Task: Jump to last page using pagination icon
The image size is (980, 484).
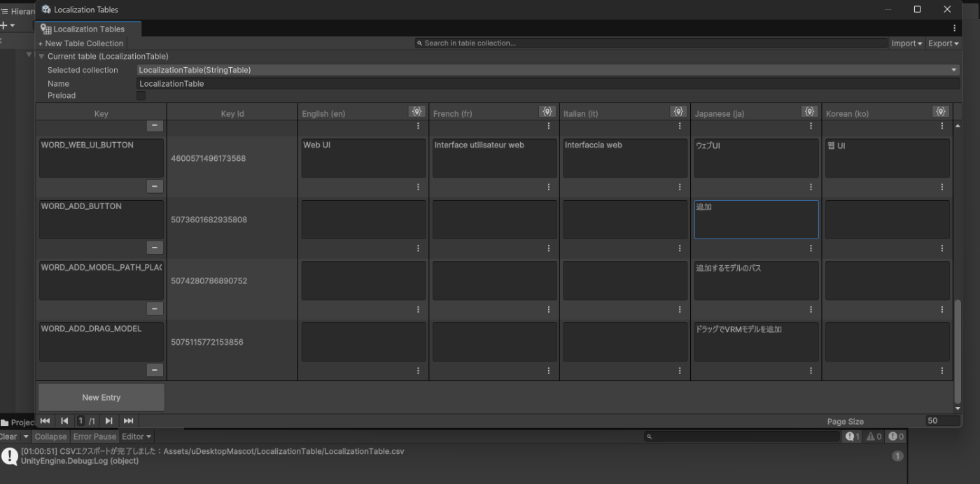Action: [x=128, y=420]
